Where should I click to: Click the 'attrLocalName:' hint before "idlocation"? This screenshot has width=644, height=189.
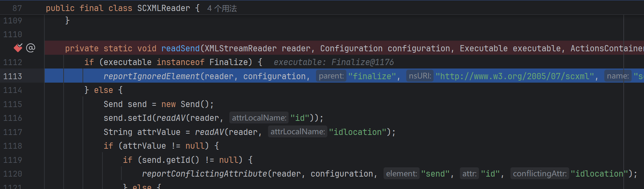(x=297, y=132)
